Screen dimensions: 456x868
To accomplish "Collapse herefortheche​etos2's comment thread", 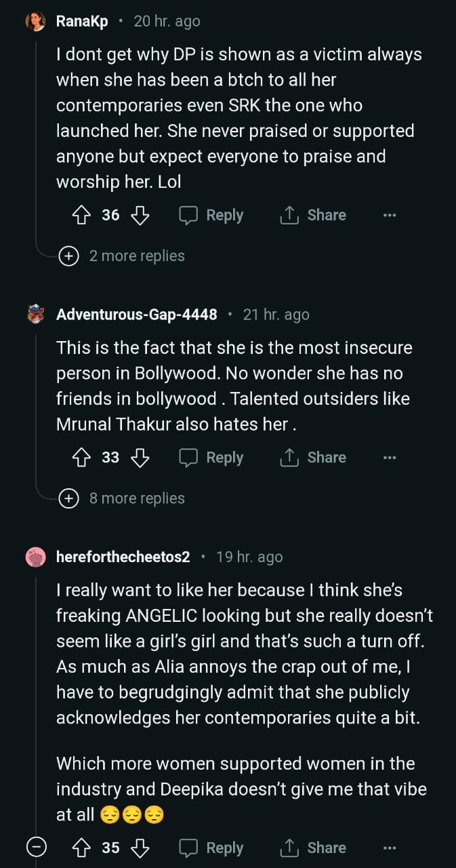I will point(37,848).
